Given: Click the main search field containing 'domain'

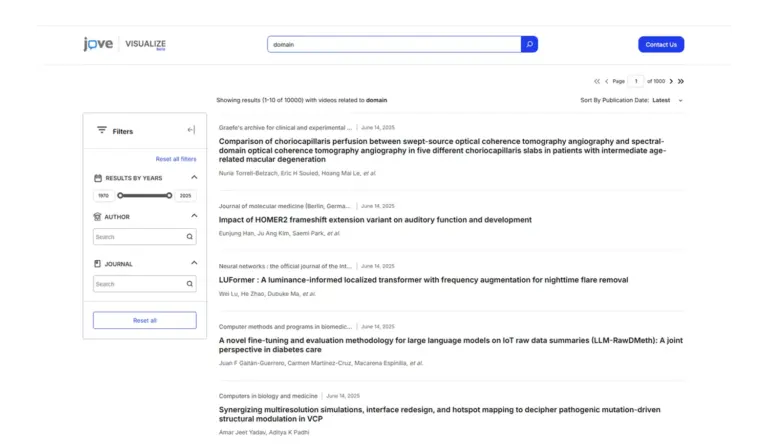Looking at the screenshot, I should tap(394, 44).
